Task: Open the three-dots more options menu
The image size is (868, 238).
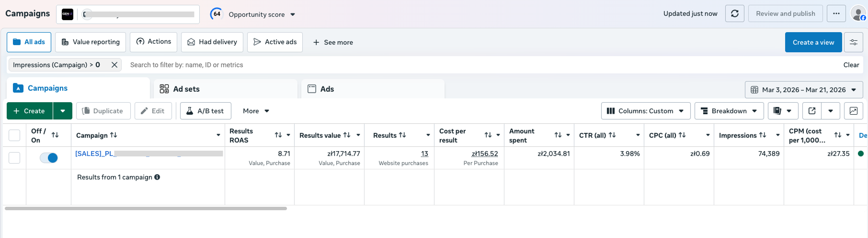Action: (x=836, y=14)
